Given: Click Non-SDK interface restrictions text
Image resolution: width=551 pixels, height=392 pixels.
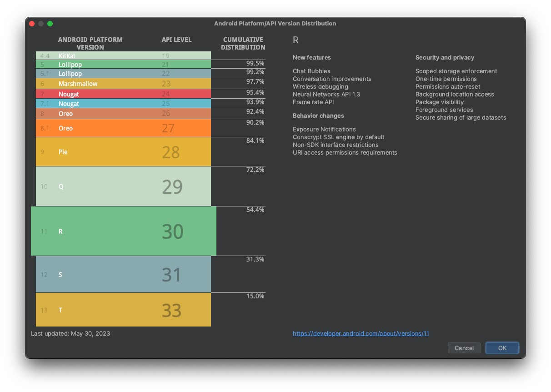Looking at the screenshot, I should tap(336, 145).
